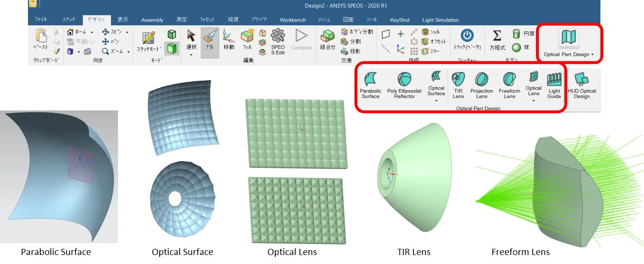This screenshot has width=644, height=264.
Task: Click the Equation (方程式) sigma button
Action: click(x=497, y=40)
